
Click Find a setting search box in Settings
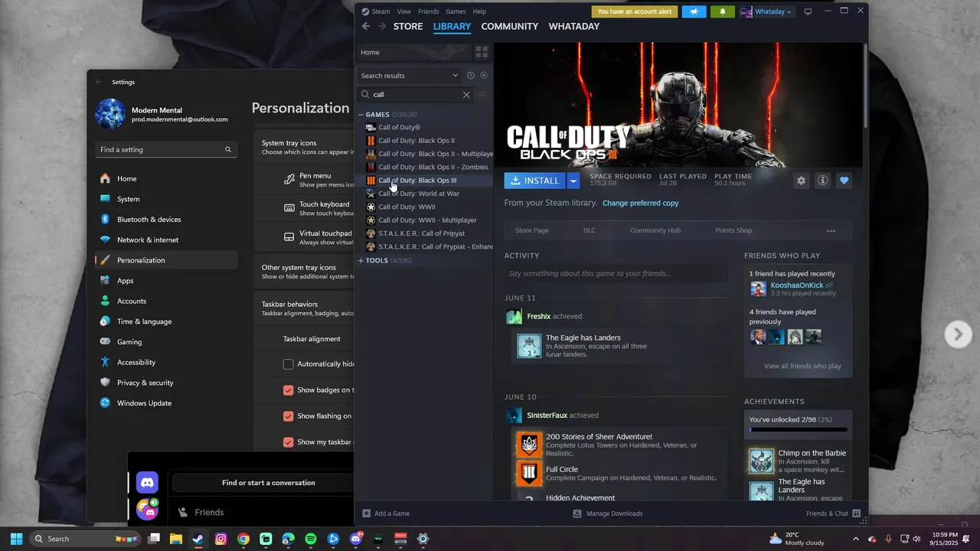(x=166, y=150)
